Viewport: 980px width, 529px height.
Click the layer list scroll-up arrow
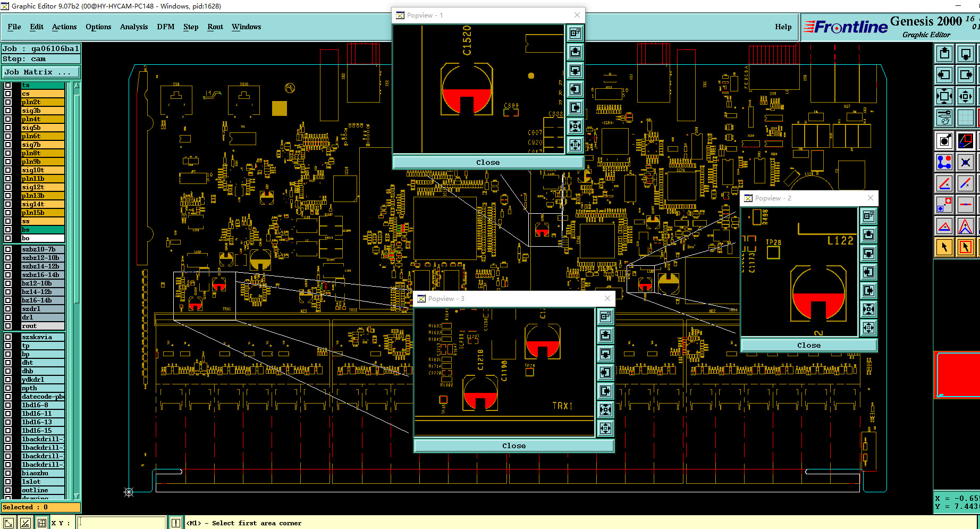coord(77,86)
